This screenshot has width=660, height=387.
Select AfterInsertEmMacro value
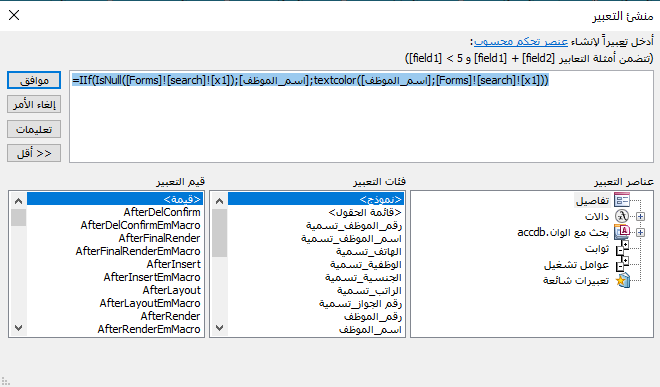tap(115, 278)
